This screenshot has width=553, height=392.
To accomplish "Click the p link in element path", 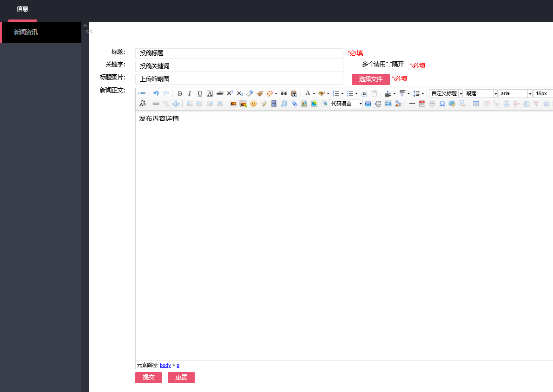I will click(178, 365).
